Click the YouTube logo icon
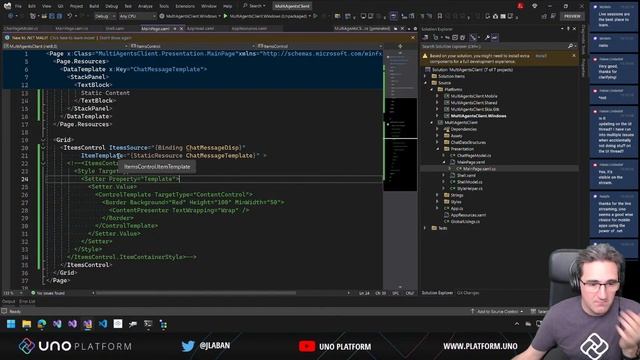Viewport: 640px width, 360px height. tap(307, 346)
